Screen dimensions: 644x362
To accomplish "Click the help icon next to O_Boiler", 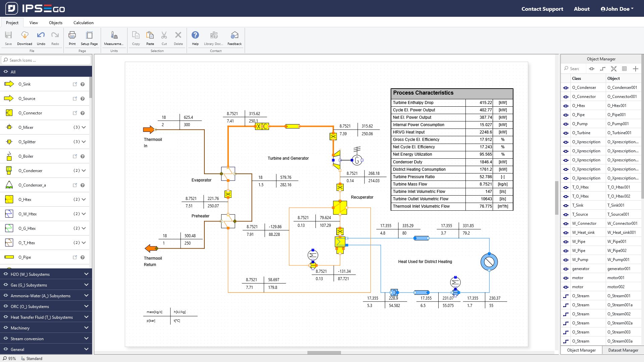I will click(83, 156).
